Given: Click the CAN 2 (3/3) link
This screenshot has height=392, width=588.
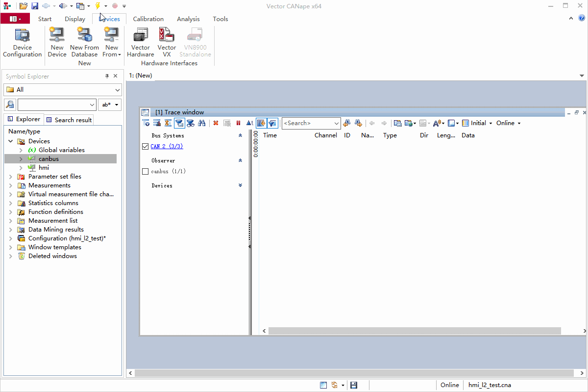Looking at the screenshot, I should click(x=167, y=146).
